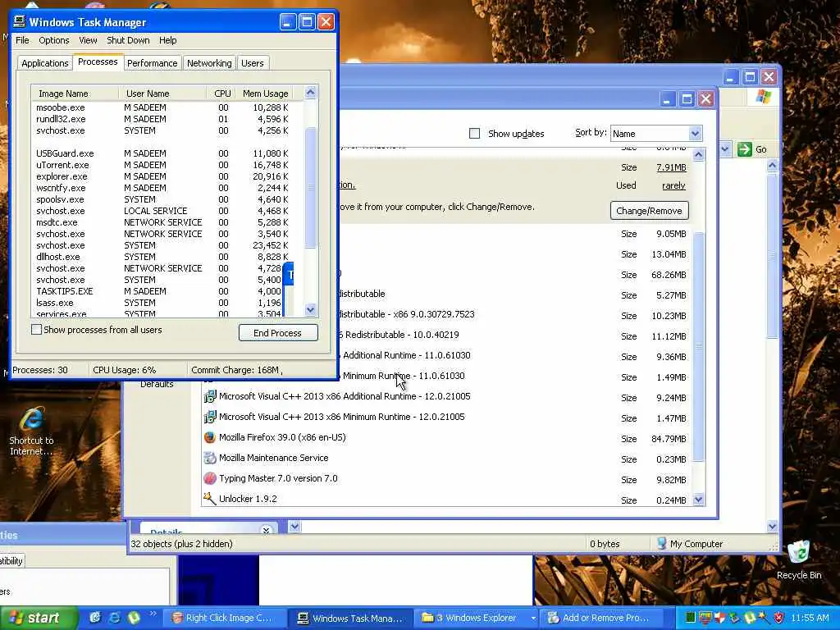Select the explorer.exe process row
This screenshot has width=840, height=630.
coord(162,176)
